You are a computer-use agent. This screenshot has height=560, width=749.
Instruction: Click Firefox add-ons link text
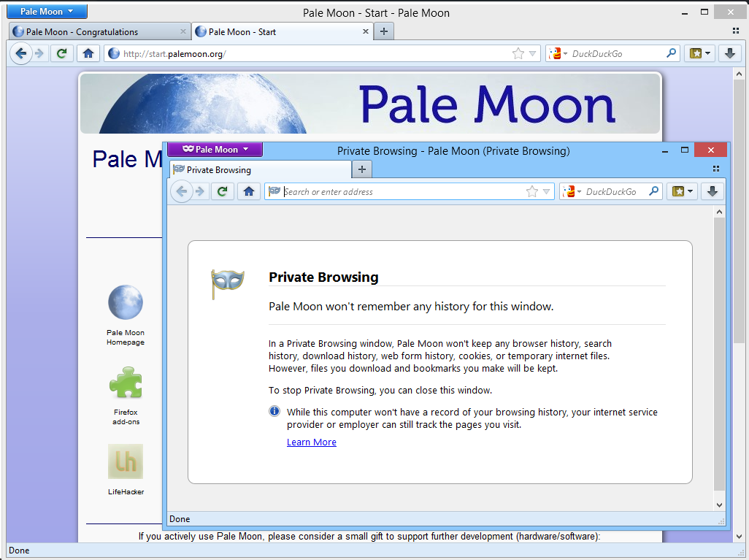[x=126, y=417]
